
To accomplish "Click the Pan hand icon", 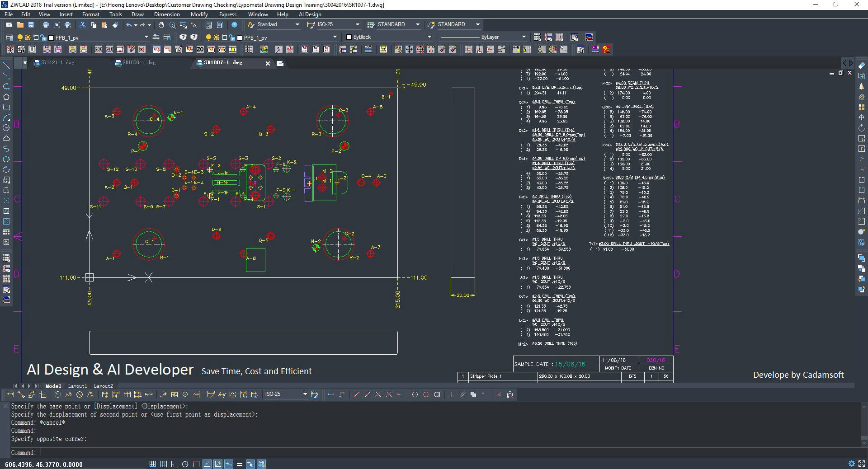I will pyautogui.click(x=161, y=25).
